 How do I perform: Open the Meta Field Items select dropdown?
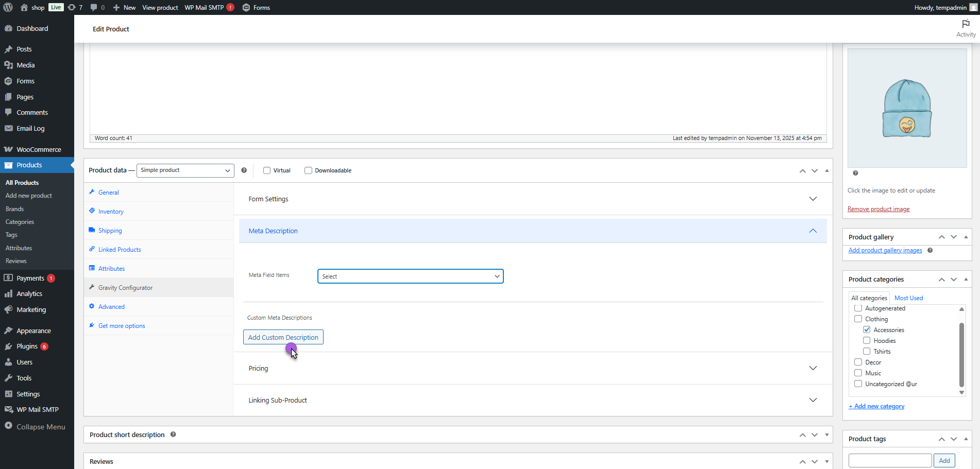410,276
